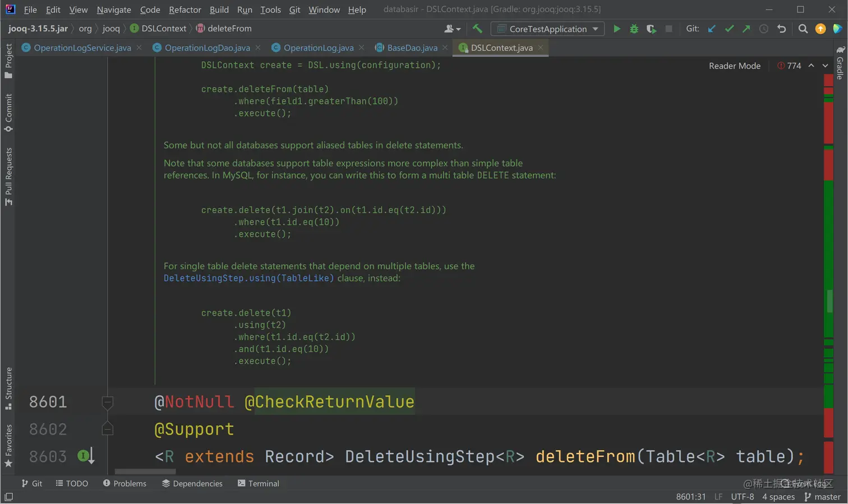Image resolution: width=848 pixels, height=504 pixels.
Task: Open the Build menu
Action: click(219, 10)
